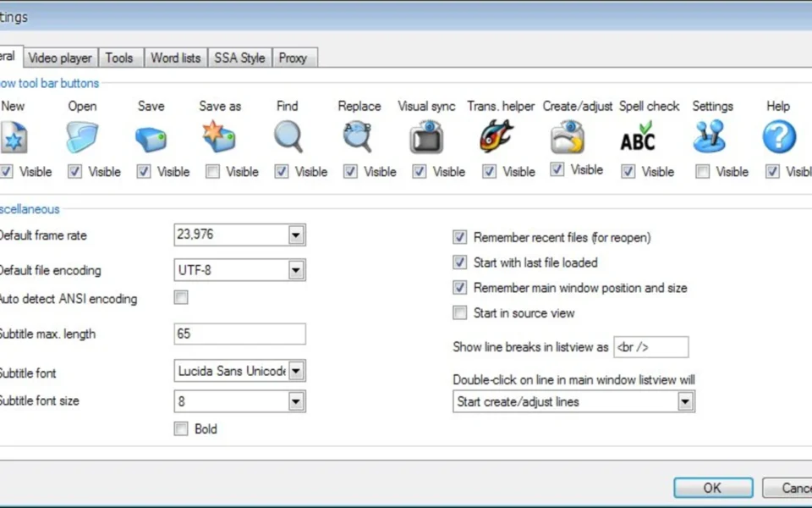The image size is (812, 508).
Task: Switch to the Video player tab
Action: coord(60,58)
